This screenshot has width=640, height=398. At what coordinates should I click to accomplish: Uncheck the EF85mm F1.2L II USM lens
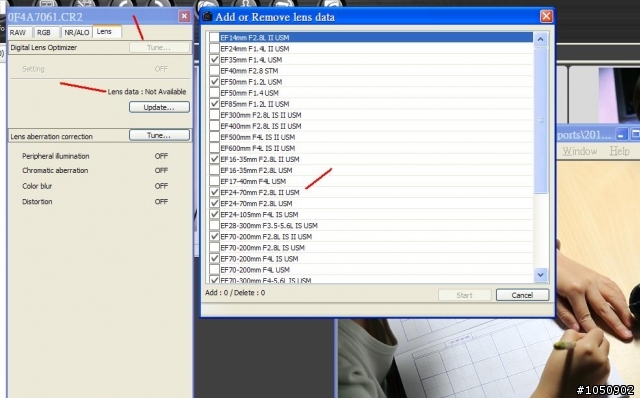(214, 104)
